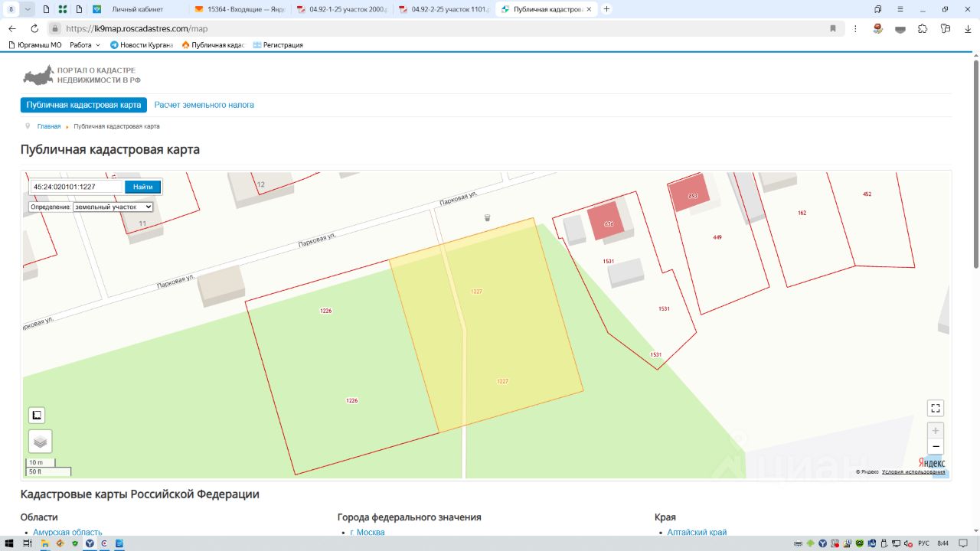Screen dimensions: 980x551
Task: Open the Юргамыш МО bookmark
Action: coord(35,45)
